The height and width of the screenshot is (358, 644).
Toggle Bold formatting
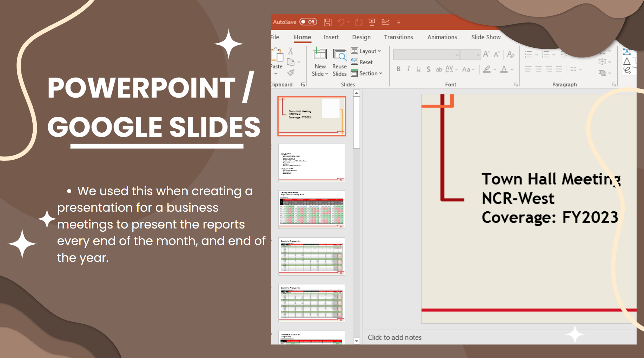(398, 69)
